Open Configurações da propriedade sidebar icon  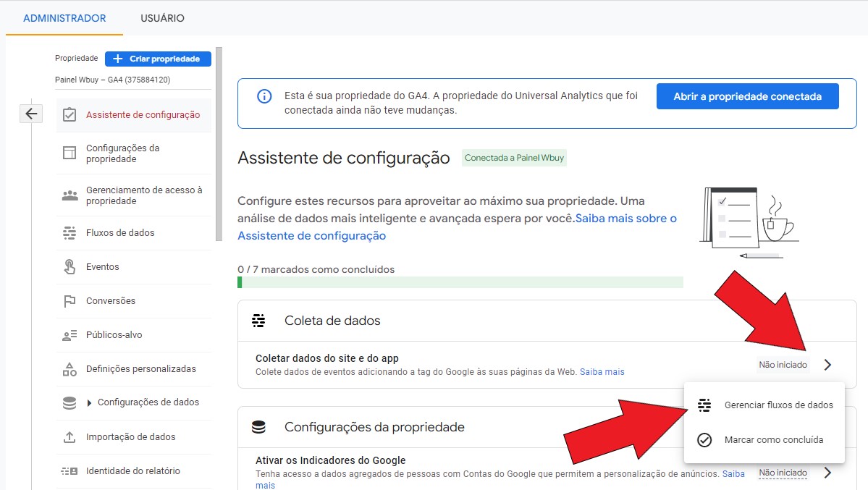(x=69, y=153)
